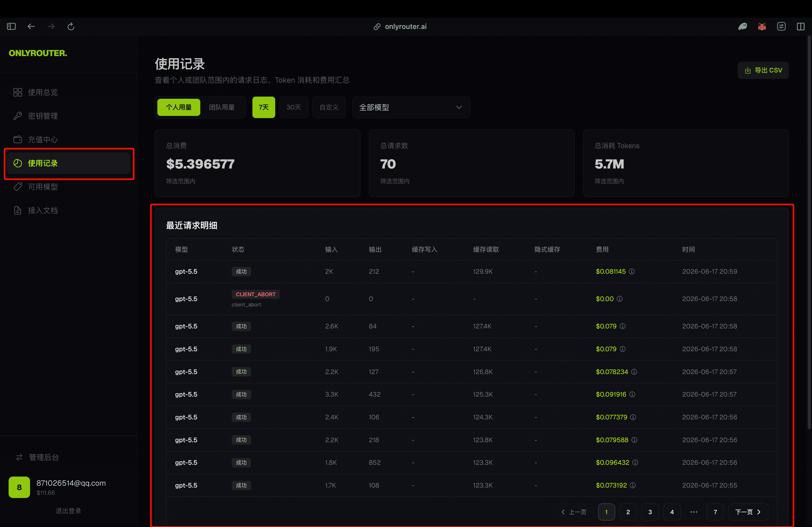Go back with the browser back arrow
Image resolution: width=812 pixels, height=527 pixels.
[x=31, y=26]
